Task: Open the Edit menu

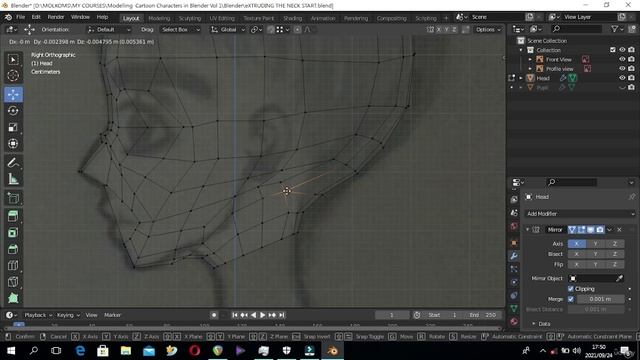Action: [x=36, y=17]
